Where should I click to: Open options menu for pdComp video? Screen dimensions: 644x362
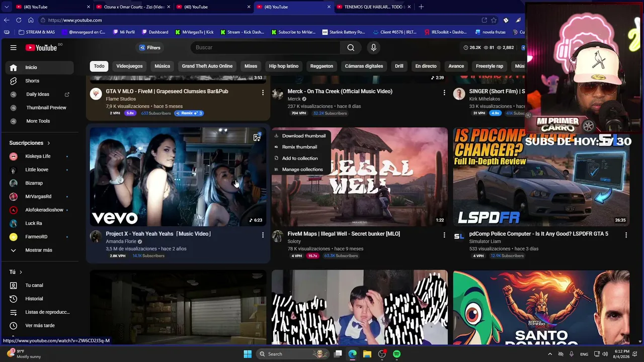626,235
